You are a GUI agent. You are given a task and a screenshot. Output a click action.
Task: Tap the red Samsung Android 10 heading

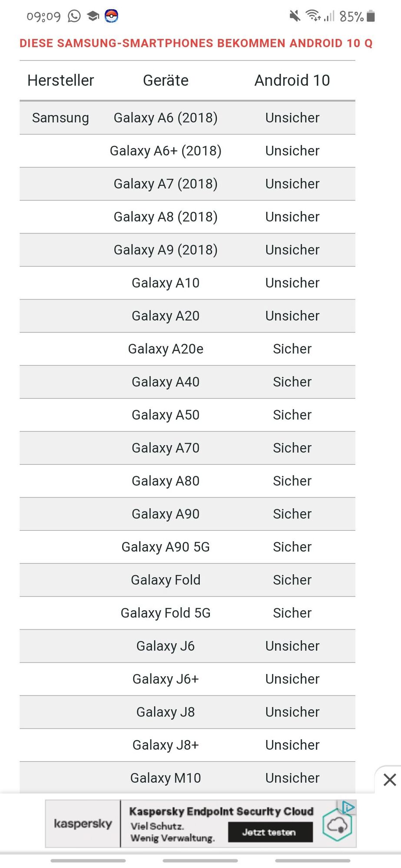(196, 43)
